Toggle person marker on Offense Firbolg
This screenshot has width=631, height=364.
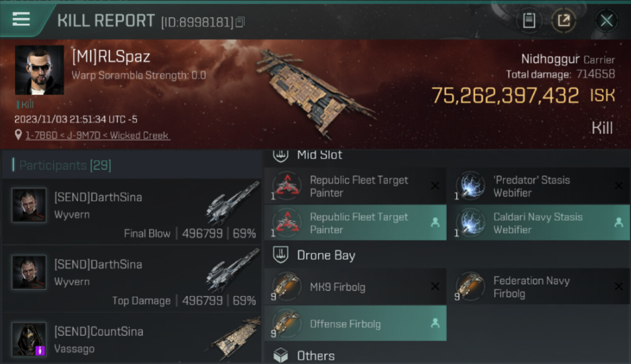pos(435,323)
